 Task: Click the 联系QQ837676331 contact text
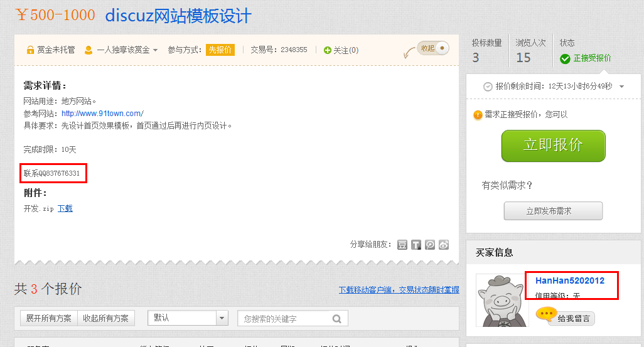pyautogui.click(x=51, y=173)
